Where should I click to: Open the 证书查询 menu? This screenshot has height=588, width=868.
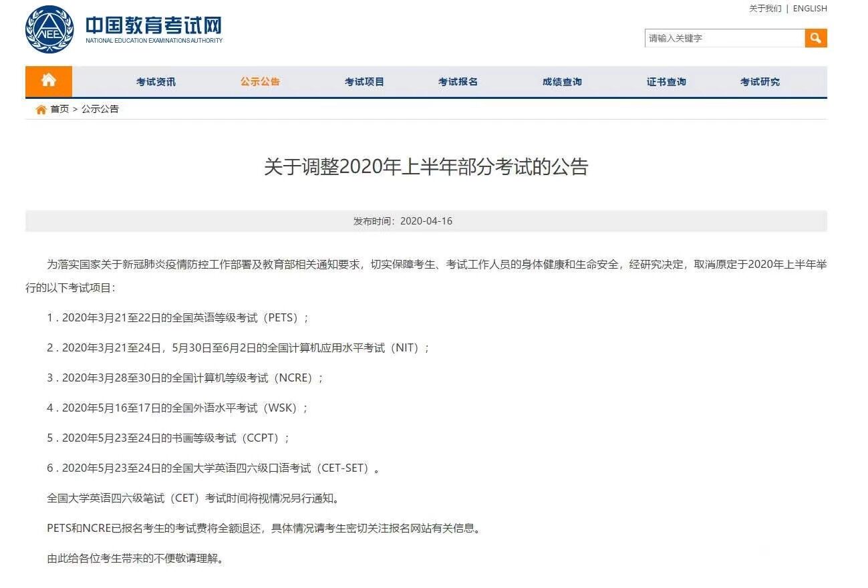666,82
